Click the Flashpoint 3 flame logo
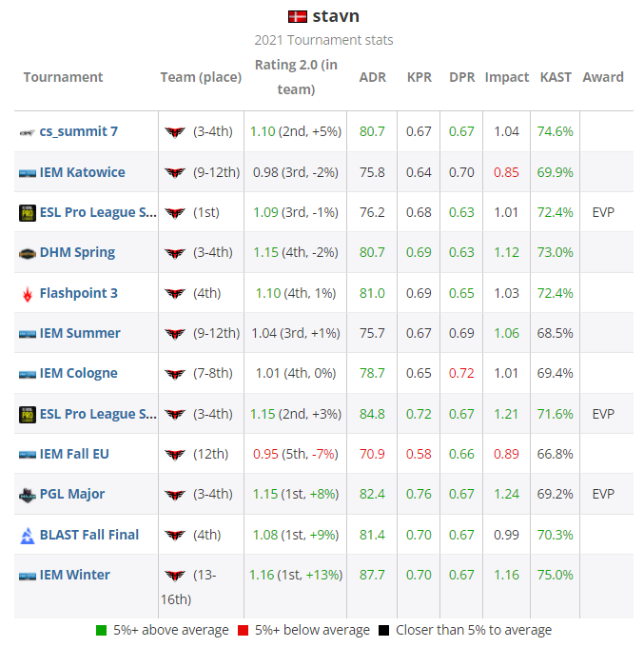This screenshot has height=647, width=644. tap(28, 294)
